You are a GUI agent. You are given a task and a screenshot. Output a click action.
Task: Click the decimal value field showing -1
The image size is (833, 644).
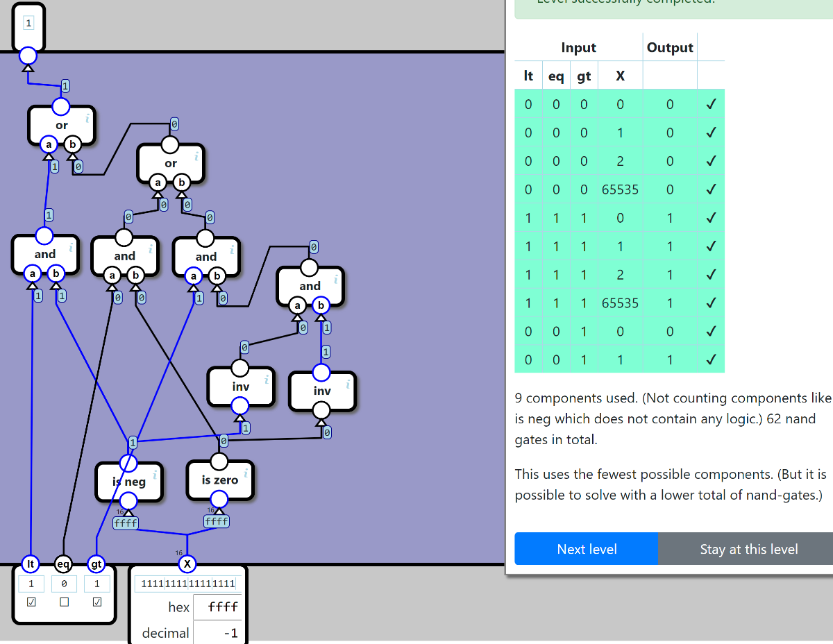pos(217,632)
